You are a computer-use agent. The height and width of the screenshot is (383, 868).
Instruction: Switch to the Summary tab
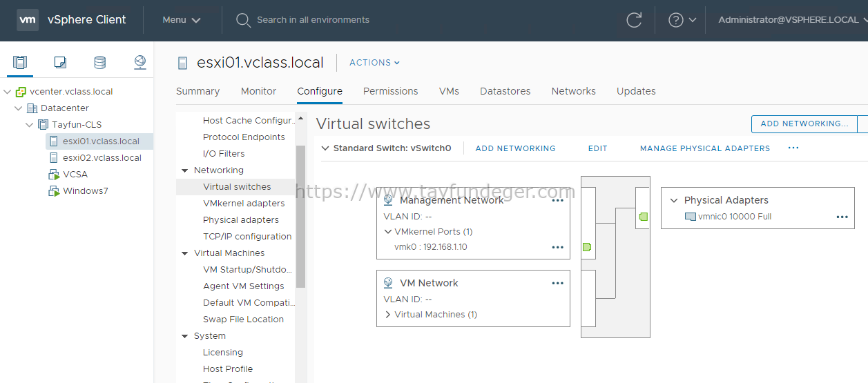[x=197, y=91]
